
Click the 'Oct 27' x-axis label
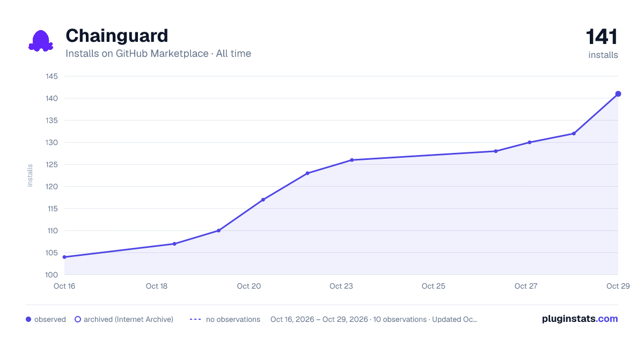(x=526, y=286)
